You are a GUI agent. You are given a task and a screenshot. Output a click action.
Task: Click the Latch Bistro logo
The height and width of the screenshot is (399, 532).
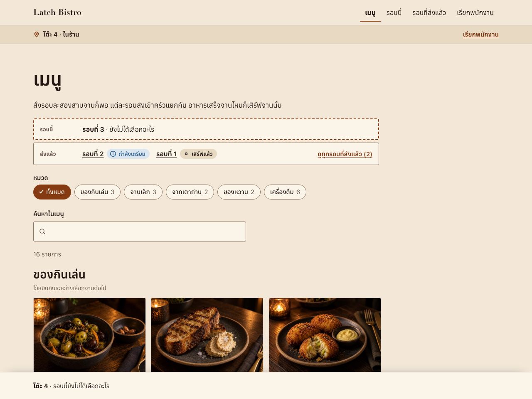click(57, 12)
